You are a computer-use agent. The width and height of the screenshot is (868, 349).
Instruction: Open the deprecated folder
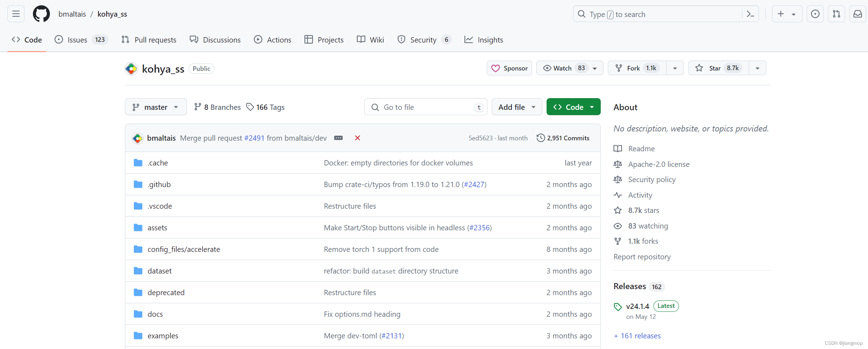(166, 293)
